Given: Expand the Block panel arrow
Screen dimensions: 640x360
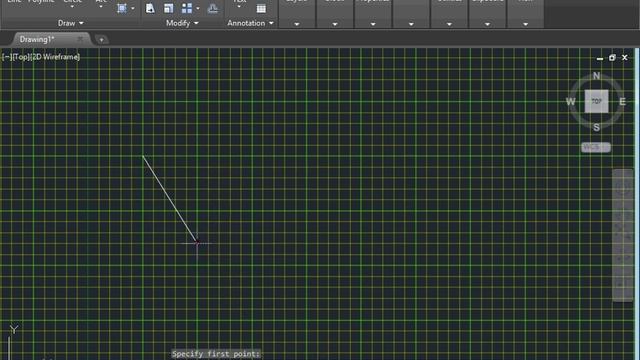Looking at the screenshot, I should point(335,24).
